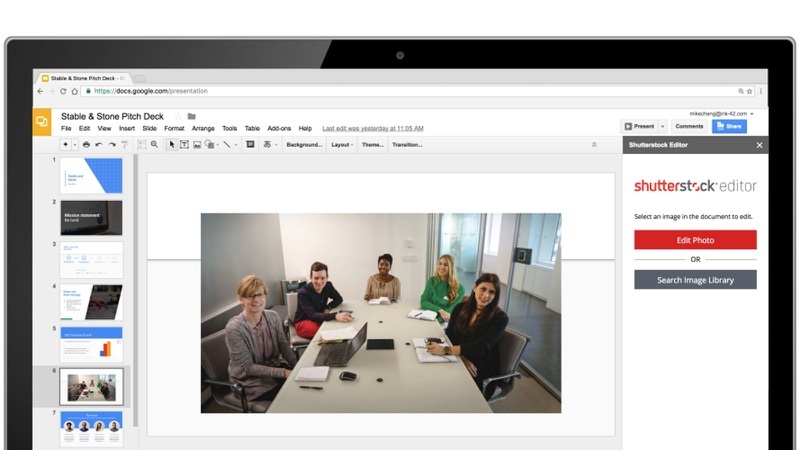Open the Arrange menu

click(x=203, y=129)
